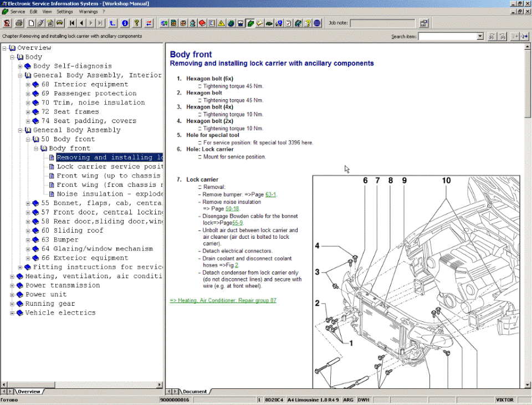Viewport: 532px width, 405px height.
Task: Click the yellow warning triangle icon
Action: point(221,23)
